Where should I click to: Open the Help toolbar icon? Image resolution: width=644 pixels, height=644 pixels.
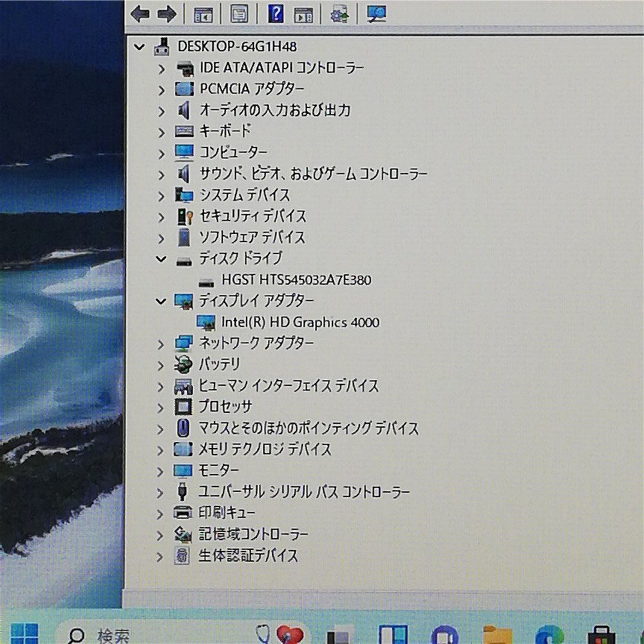[276, 14]
